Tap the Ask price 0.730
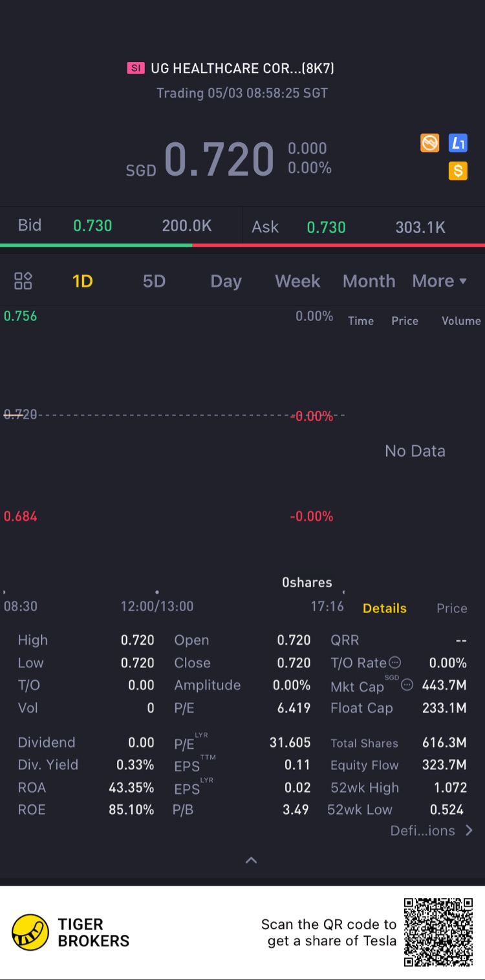This screenshot has width=485, height=980. 326,227
